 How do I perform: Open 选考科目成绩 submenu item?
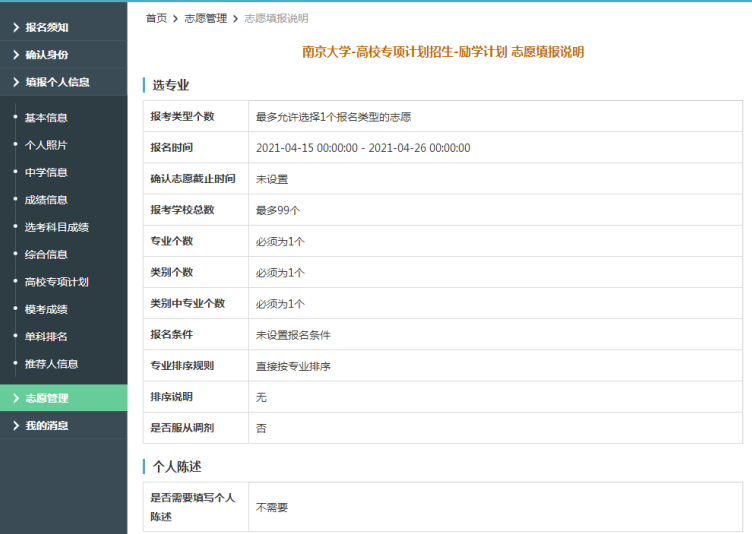pos(57,227)
